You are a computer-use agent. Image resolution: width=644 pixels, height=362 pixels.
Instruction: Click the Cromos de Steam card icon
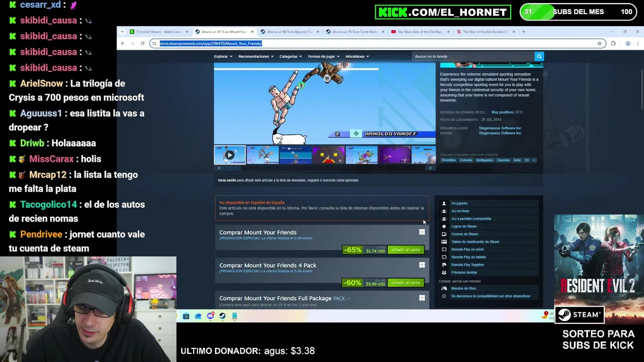click(444, 234)
